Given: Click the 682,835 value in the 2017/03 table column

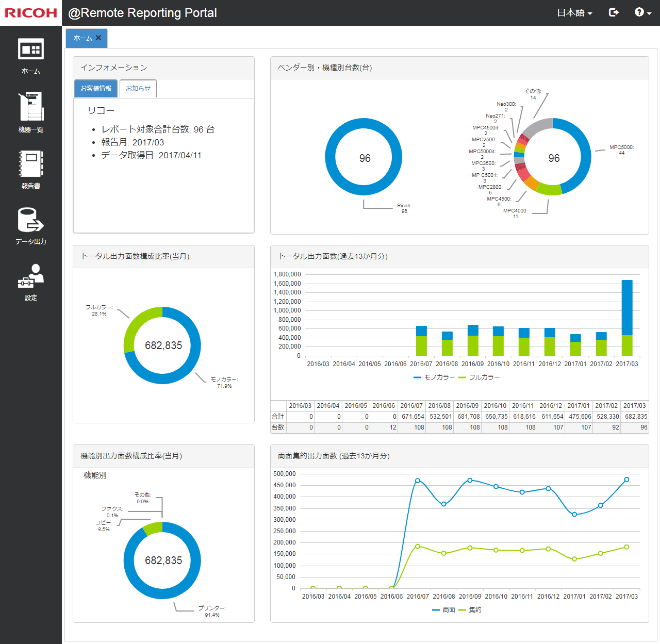Looking at the screenshot, I should point(634,416).
